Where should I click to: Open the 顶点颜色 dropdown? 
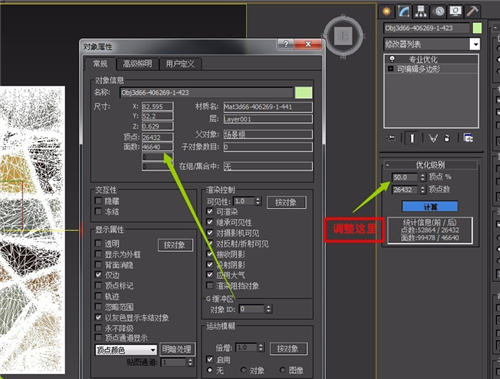click(126, 350)
